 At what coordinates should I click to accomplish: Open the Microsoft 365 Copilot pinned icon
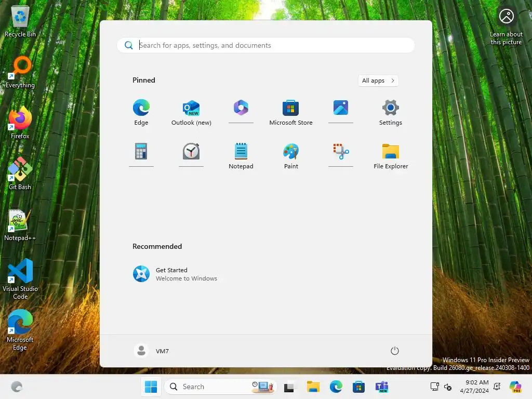241,111
